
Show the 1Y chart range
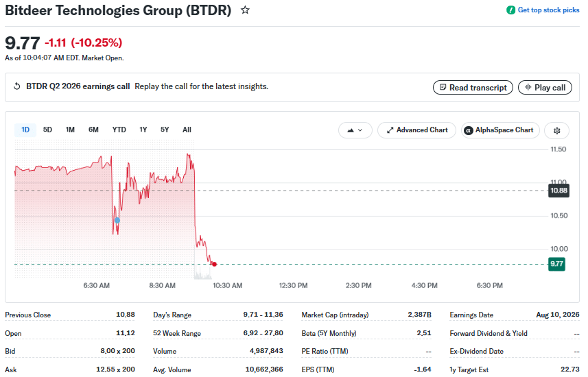[143, 130]
